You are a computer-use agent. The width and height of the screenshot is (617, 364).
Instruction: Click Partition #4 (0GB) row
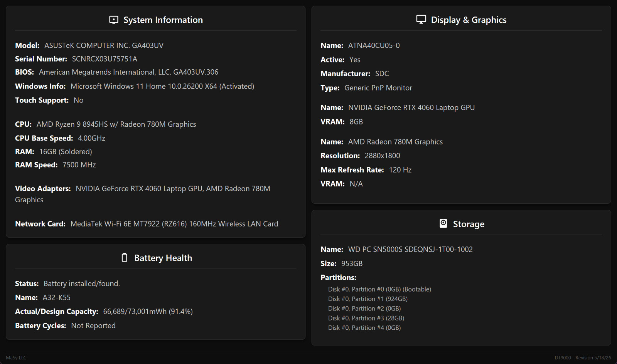[x=364, y=328]
